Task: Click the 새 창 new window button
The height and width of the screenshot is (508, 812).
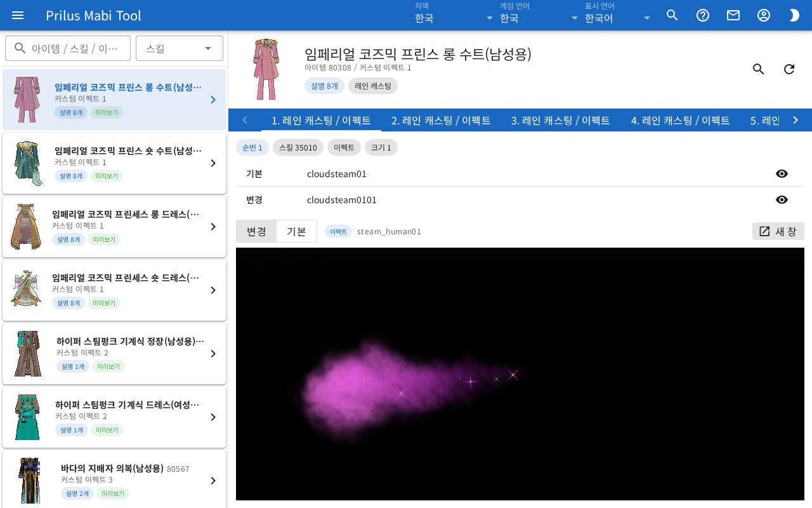Action: [778, 231]
